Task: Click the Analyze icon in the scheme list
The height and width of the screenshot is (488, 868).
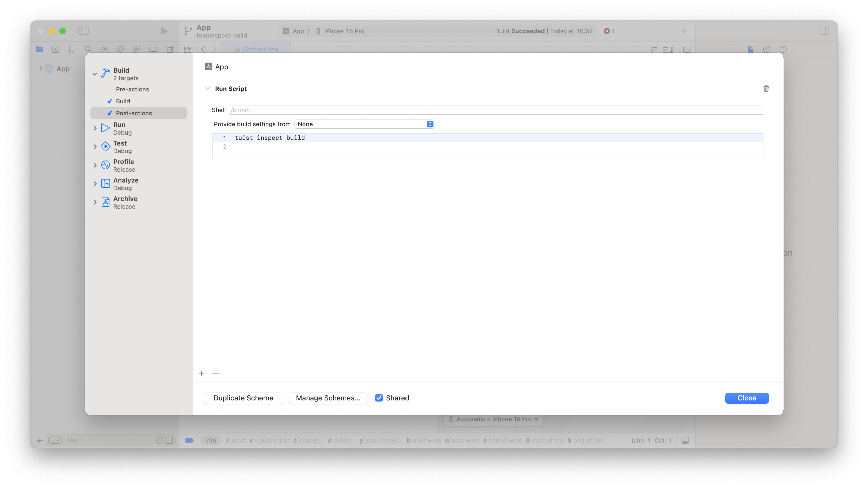Action: [105, 183]
